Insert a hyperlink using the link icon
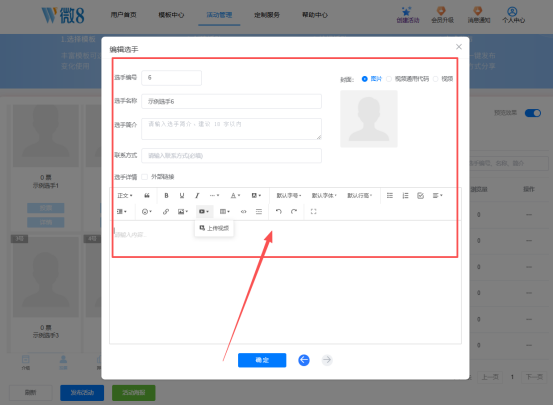 pos(165,212)
